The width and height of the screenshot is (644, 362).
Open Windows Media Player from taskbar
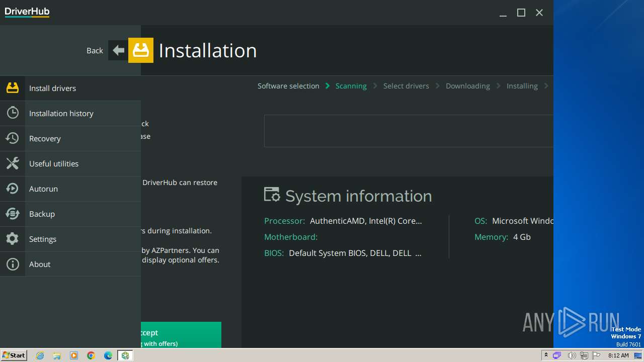pos(74,355)
